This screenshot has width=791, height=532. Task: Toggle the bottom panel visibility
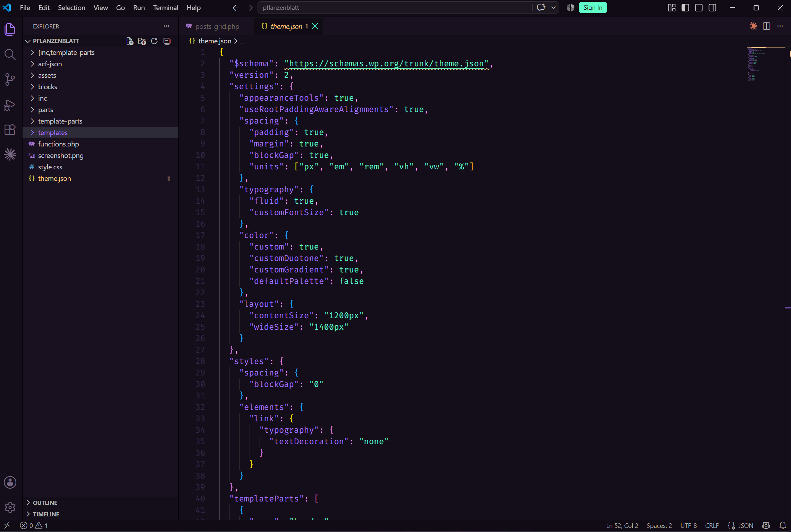(699, 8)
